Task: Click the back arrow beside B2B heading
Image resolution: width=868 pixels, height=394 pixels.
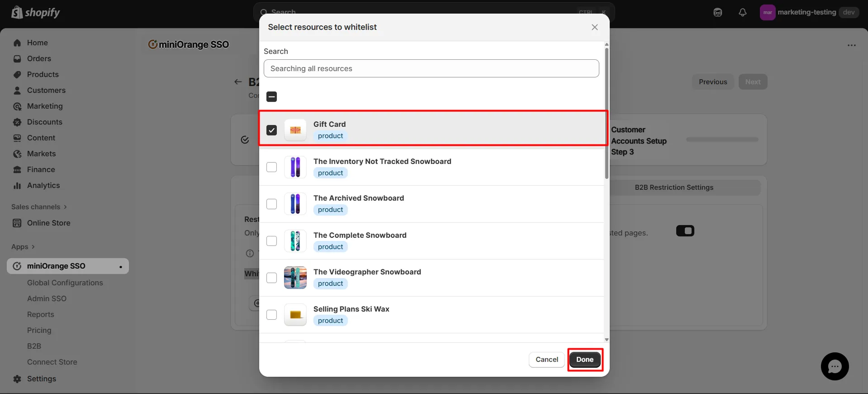Action: pos(238,82)
